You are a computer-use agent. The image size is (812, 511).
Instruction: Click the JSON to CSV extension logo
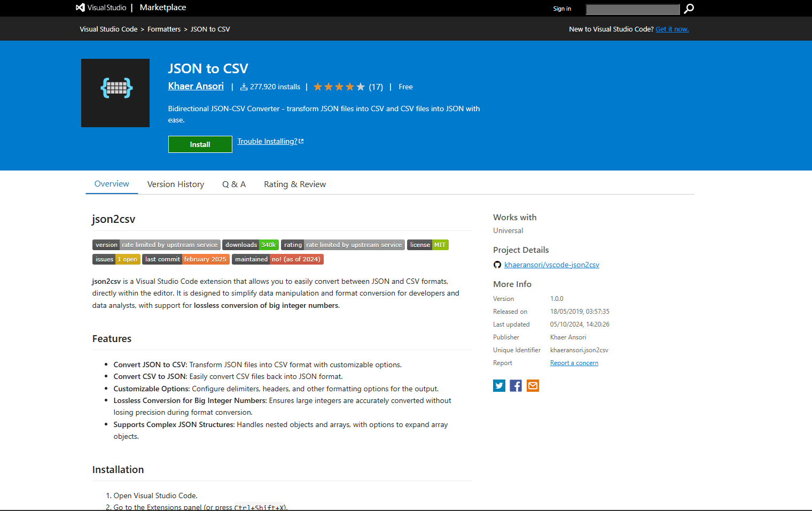[115, 93]
